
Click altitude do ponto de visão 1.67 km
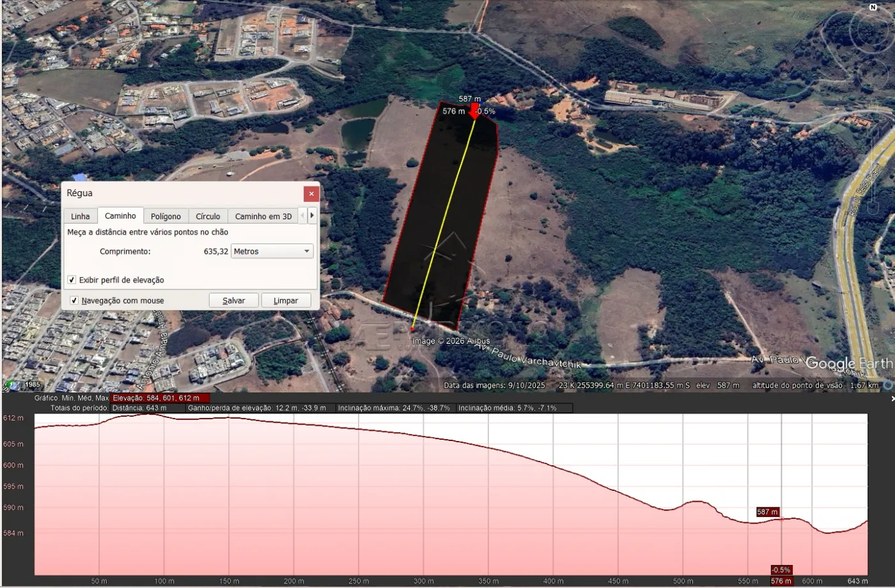tap(816, 385)
